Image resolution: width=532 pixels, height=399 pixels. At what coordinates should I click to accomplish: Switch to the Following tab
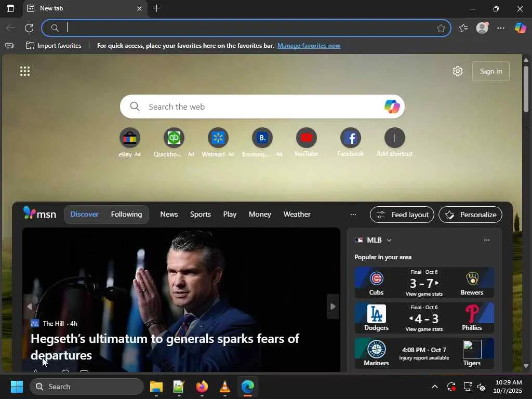click(126, 215)
